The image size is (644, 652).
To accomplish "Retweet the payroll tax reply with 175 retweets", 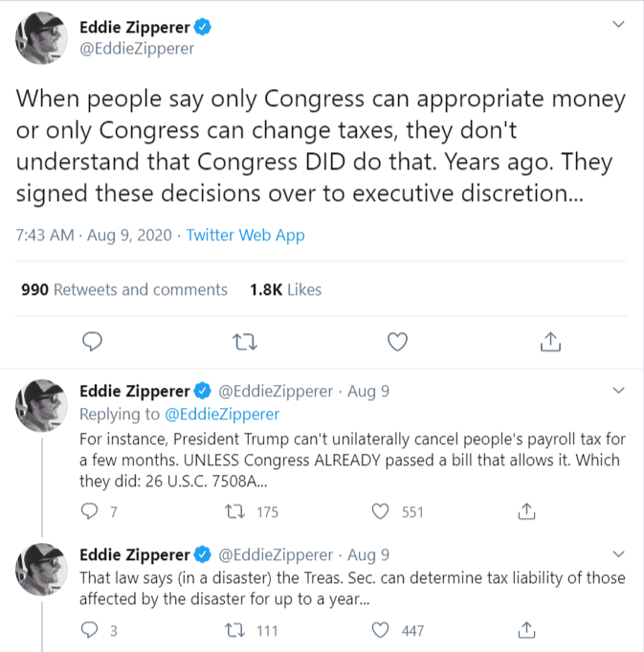I will (x=232, y=511).
